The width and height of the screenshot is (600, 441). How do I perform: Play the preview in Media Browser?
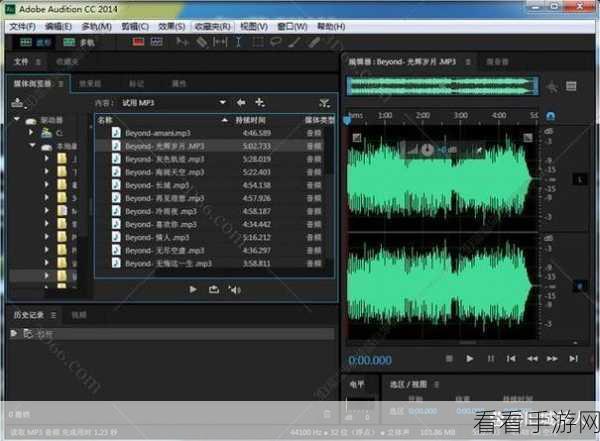pyautogui.click(x=193, y=290)
